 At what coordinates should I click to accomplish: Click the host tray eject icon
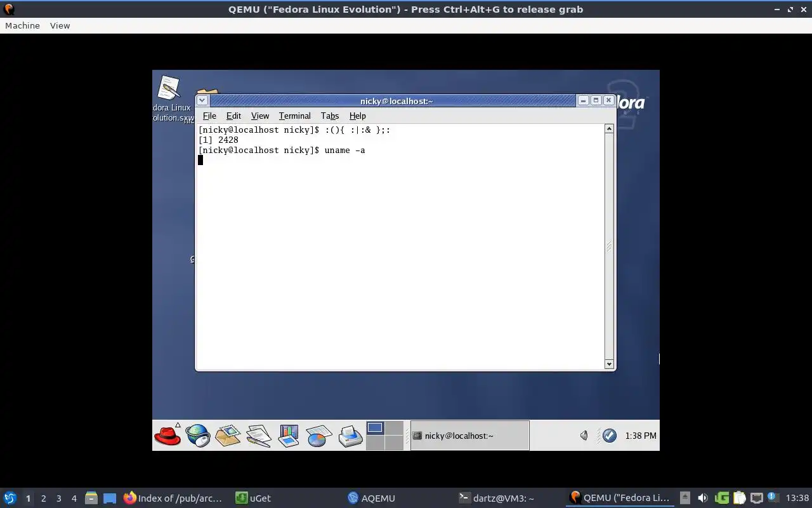pyautogui.click(x=684, y=498)
